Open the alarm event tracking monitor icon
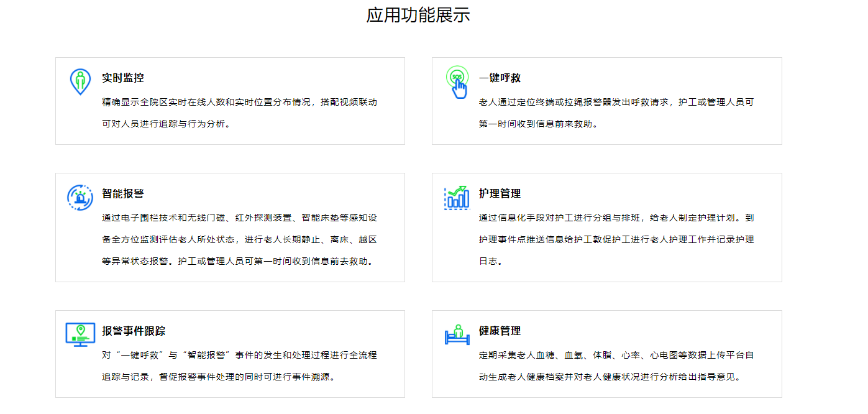This screenshot has width=868, height=414. [80, 334]
